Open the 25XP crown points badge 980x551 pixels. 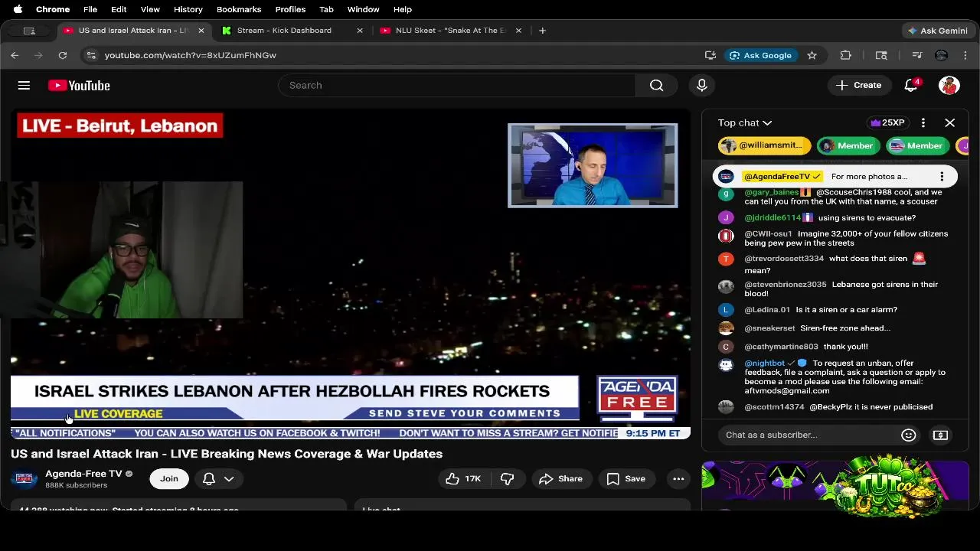click(x=887, y=122)
